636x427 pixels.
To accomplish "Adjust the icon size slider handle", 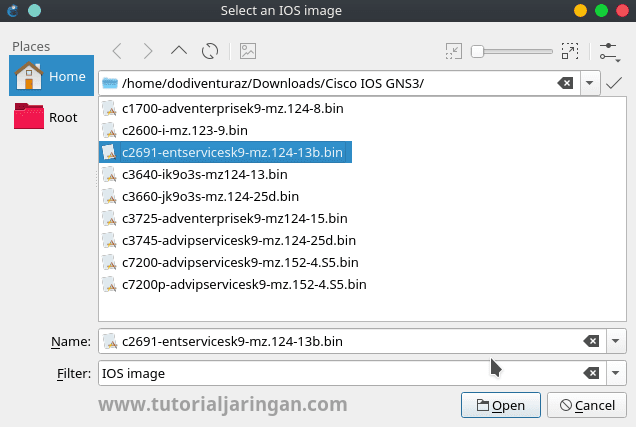I will pos(477,51).
